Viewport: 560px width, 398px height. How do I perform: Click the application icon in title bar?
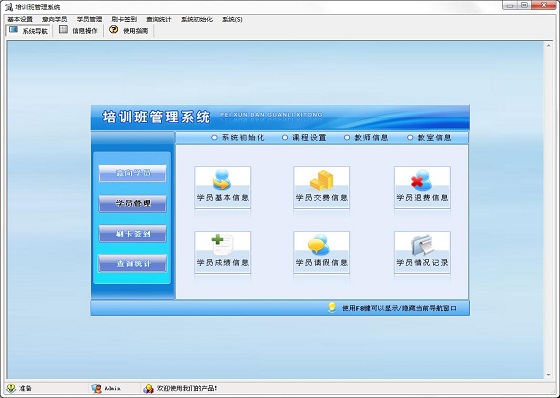9,7
